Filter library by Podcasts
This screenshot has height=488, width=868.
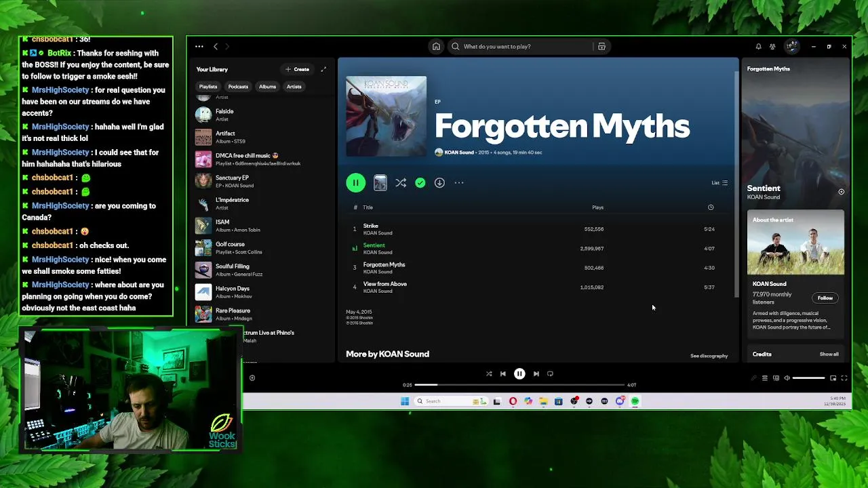point(238,87)
